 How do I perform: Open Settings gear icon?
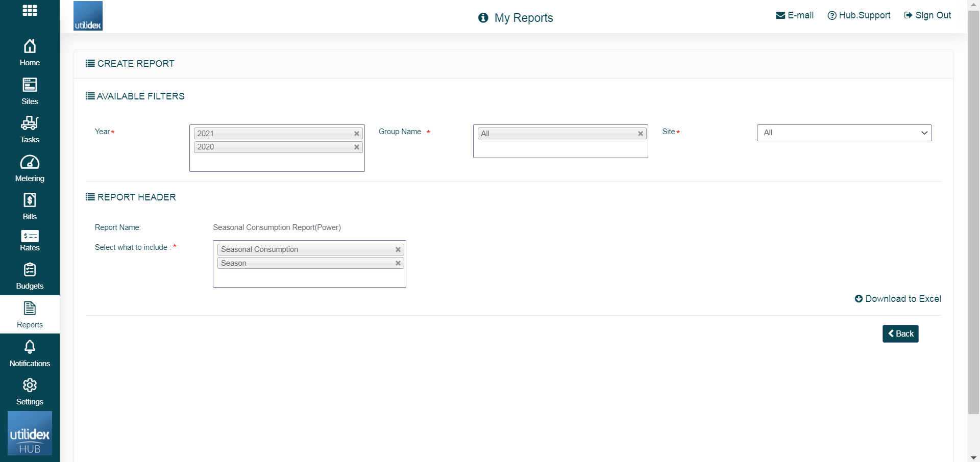click(30, 385)
